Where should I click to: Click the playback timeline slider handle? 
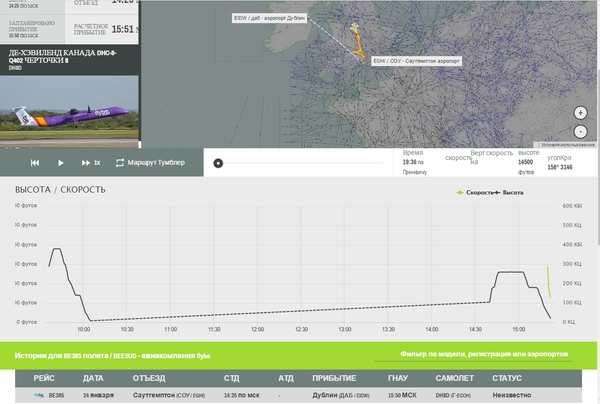click(219, 163)
